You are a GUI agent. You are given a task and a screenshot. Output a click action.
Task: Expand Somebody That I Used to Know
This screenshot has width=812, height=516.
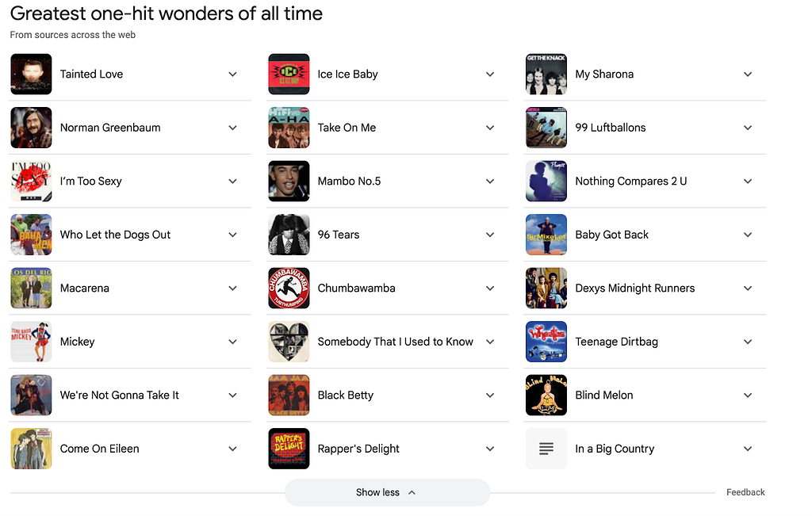pyautogui.click(x=490, y=342)
